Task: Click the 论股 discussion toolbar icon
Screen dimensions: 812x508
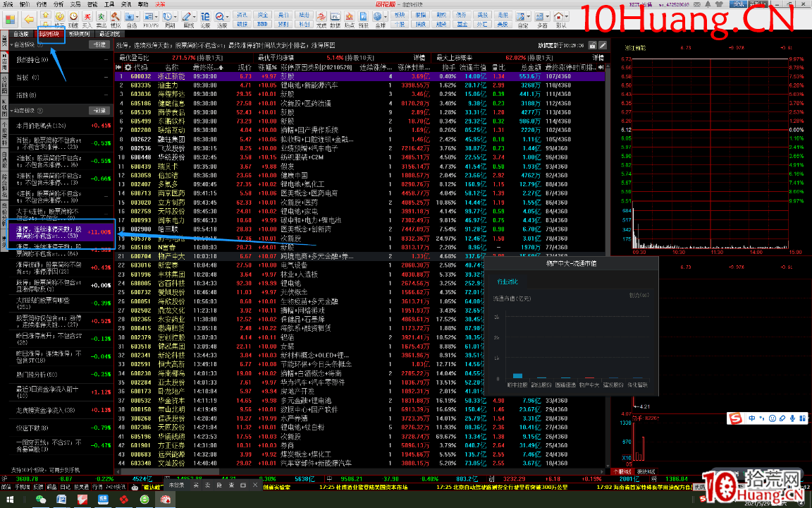Action: coord(205,18)
